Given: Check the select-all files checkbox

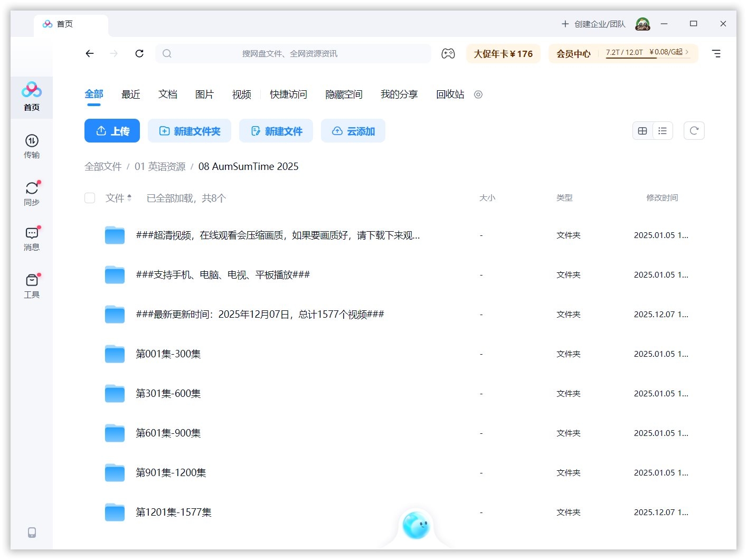Looking at the screenshot, I should [x=90, y=198].
